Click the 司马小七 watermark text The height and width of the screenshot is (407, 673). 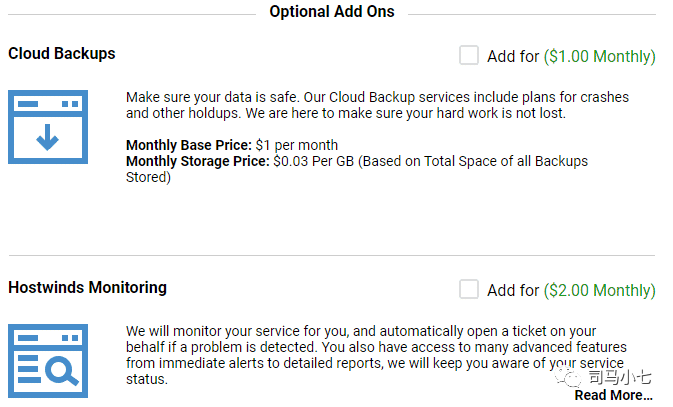(619, 377)
